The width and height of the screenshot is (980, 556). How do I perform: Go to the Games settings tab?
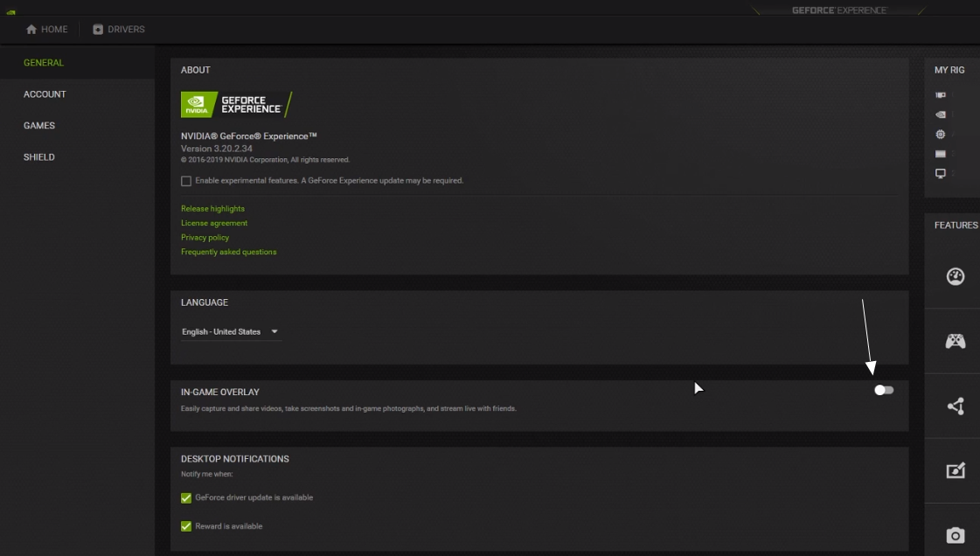click(39, 126)
